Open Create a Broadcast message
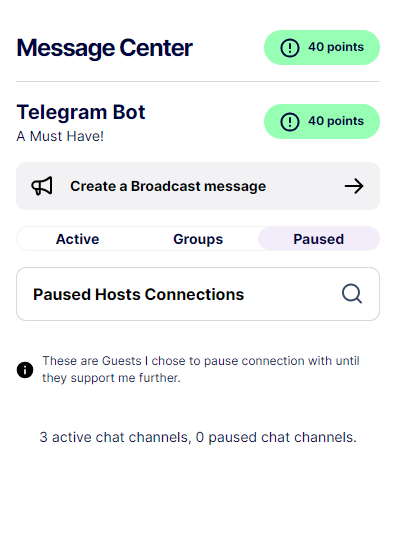395x547 pixels. pyautogui.click(x=198, y=186)
